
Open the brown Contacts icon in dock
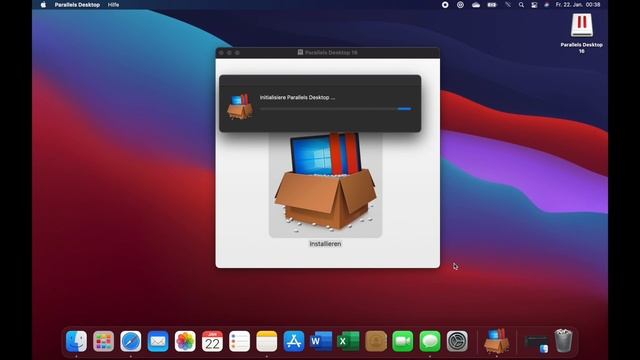376,341
